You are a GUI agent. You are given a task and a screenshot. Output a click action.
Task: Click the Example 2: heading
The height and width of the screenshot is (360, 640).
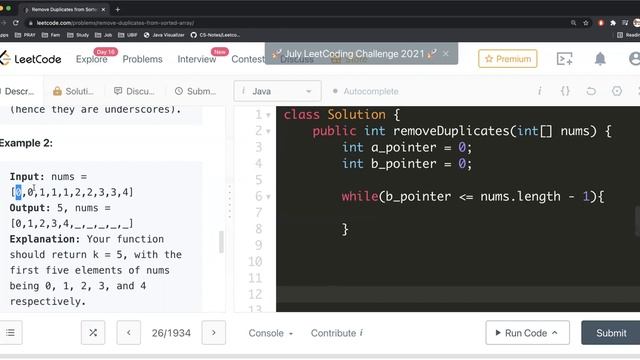pyautogui.click(x=26, y=143)
